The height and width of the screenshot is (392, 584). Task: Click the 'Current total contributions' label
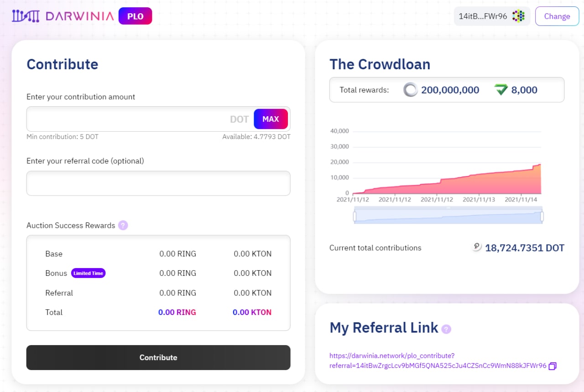[x=375, y=248]
